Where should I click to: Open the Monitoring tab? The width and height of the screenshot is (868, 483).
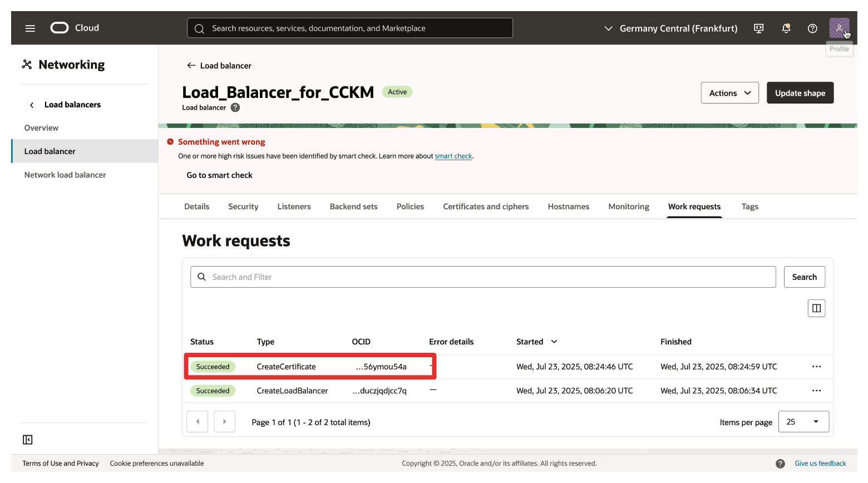pos(629,206)
